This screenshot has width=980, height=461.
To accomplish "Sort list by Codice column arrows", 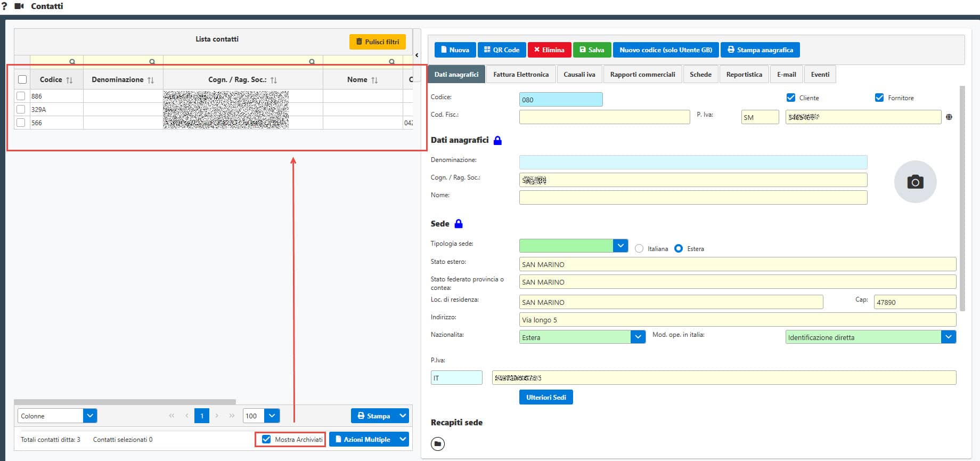I will (x=69, y=80).
